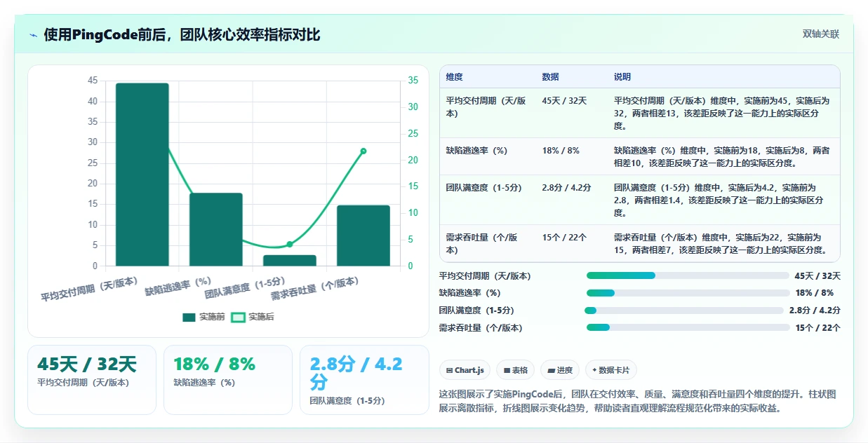This screenshot has width=868, height=443.
Task: Open the 45天 / 32天 data card
Action: 92,380
